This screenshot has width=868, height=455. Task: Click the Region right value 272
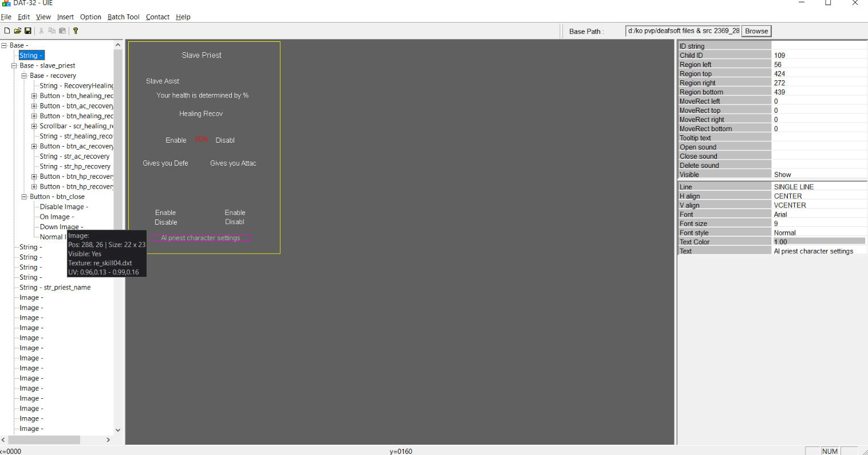[819, 83]
